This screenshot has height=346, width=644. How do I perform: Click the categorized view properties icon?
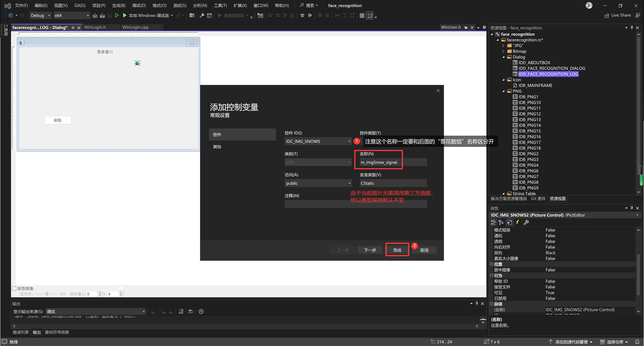click(493, 222)
